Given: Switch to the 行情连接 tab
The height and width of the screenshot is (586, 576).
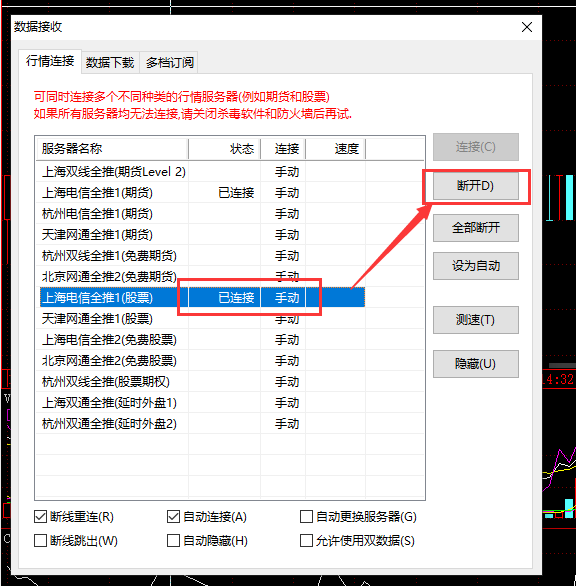Looking at the screenshot, I should [50, 61].
